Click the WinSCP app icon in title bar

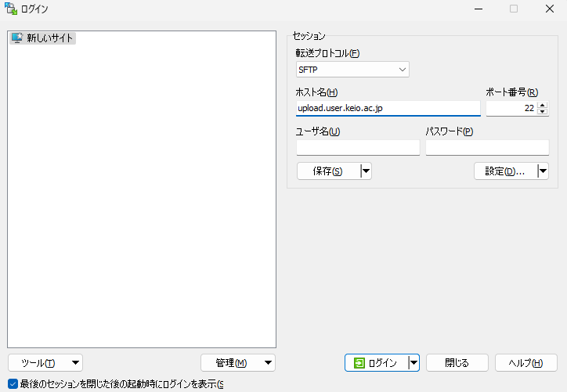pyautogui.click(x=11, y=9)
